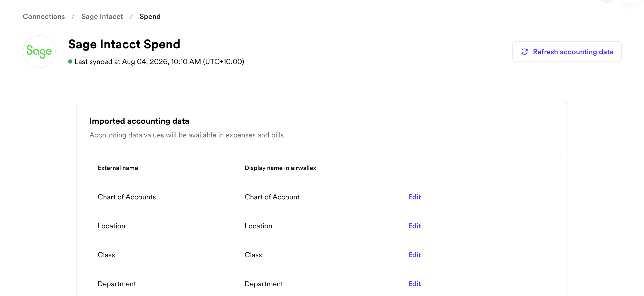Edit the Location row
The height and width of the screenshot is (296, 644).
(x=414, y=226)
